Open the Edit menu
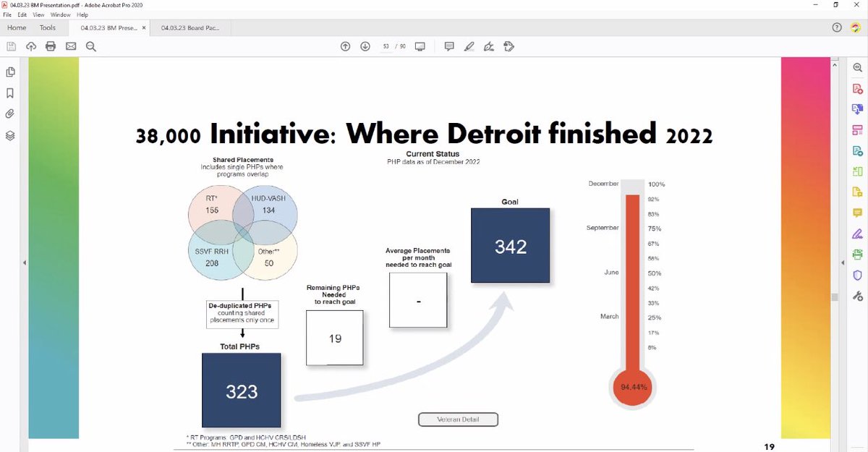 click(x=23, y=14)
